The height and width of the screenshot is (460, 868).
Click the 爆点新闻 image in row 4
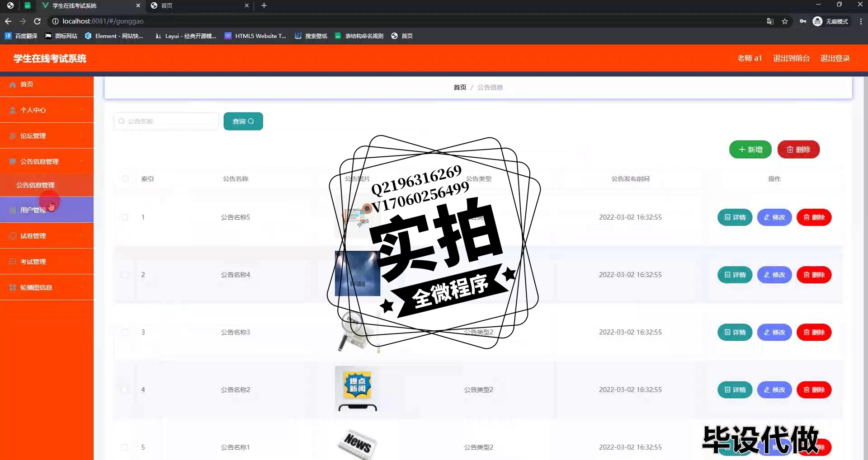pos(358,389)
